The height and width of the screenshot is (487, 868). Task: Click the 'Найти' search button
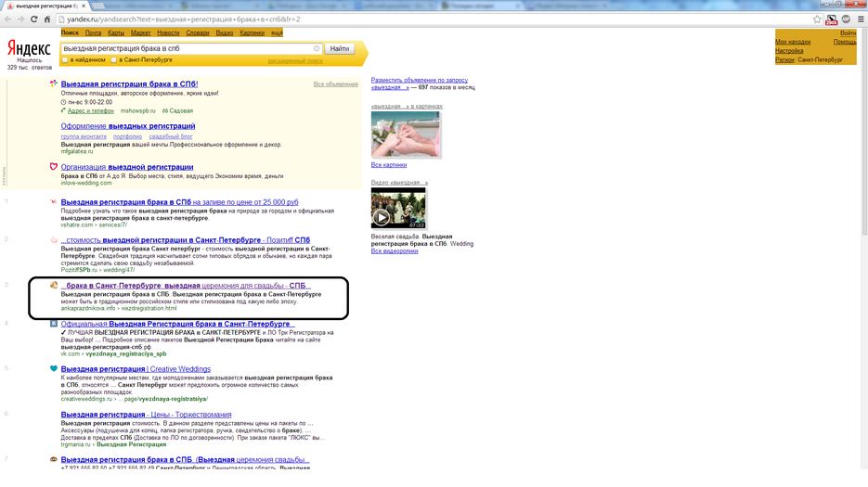340,48
